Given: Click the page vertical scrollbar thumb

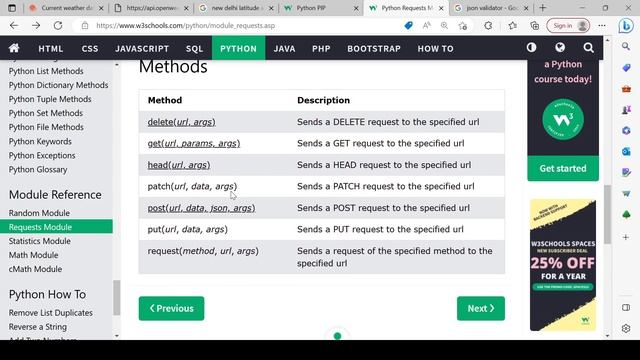Looking at the screenshot, I should tap(607, 214).
